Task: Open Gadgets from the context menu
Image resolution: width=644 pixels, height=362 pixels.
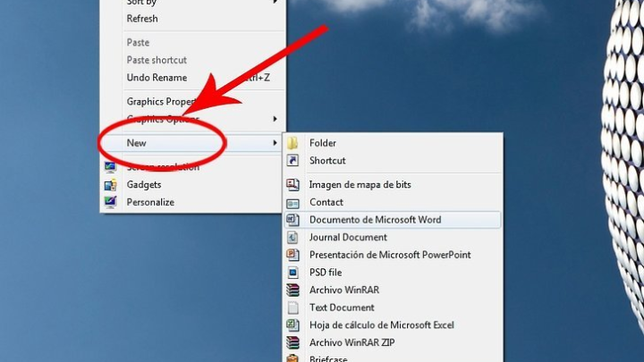Action: [144, 185]
